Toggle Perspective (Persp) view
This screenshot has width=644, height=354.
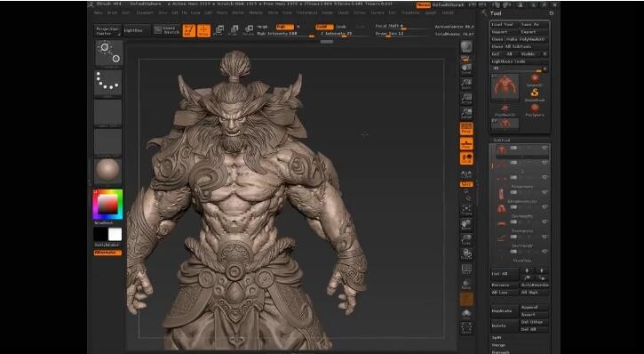point(466,129)
